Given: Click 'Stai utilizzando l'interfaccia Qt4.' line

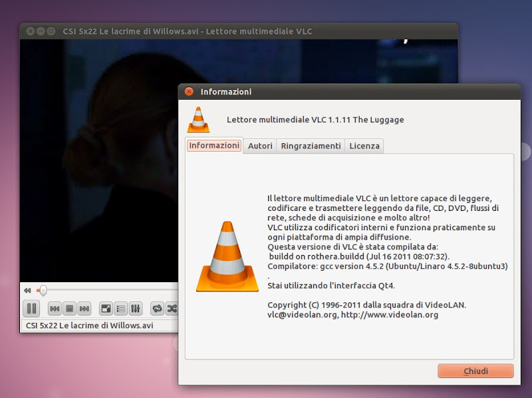Looking at the screenshot, I should tap(331, 286).
